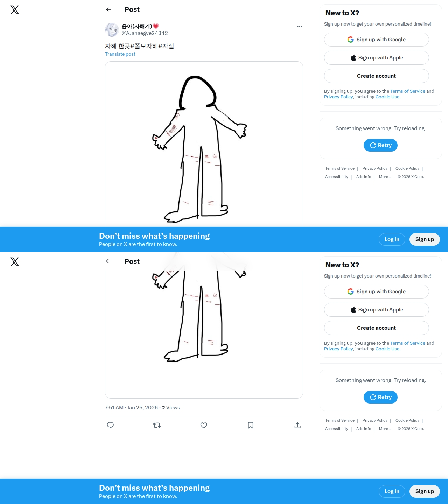
Task: Open the share icon under the post
Action: [x=297, y=425]
